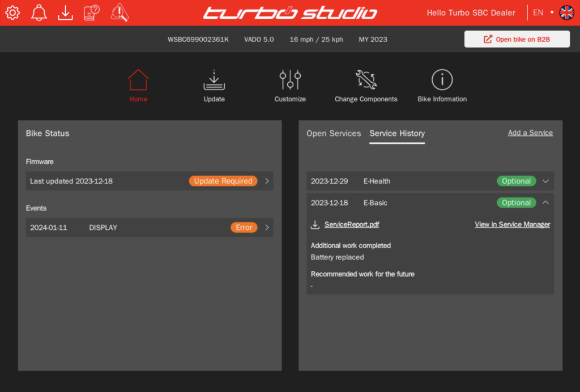The image size is (580, 392).
Task: Collapse the 2023-12-18 E-Basic service entry
Action: tap(545, 203)
